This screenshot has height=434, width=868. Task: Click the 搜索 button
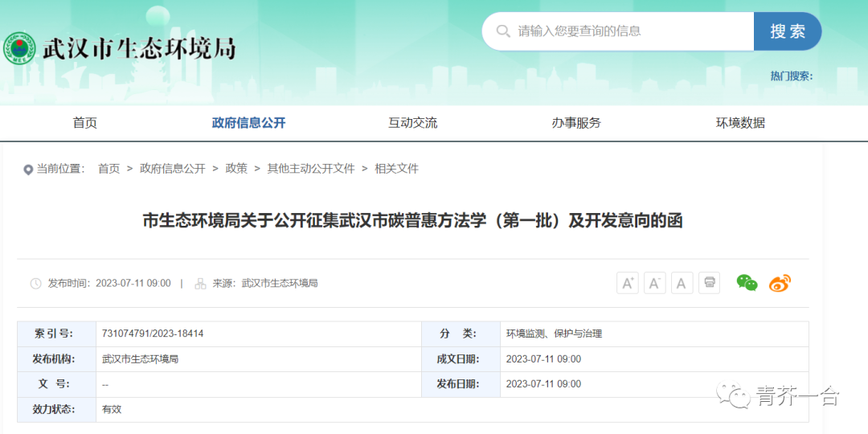pyautogui.click(x=788, y=31)
